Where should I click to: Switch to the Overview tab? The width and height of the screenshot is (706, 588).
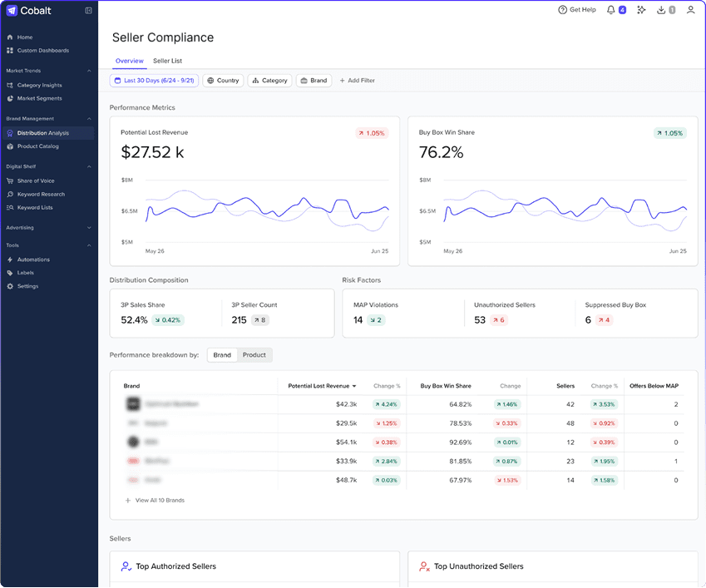point(129,61)
